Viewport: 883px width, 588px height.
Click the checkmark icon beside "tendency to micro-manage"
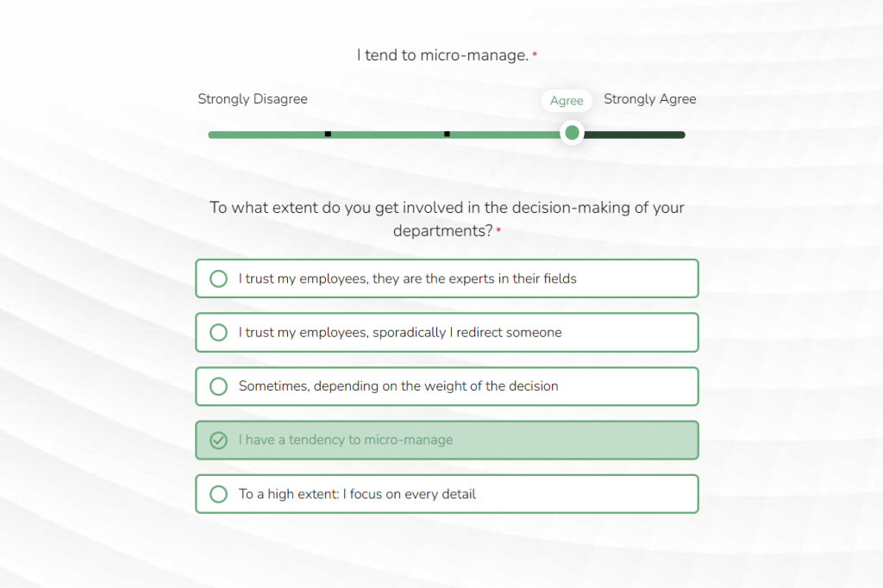click(x=219, y=441)
